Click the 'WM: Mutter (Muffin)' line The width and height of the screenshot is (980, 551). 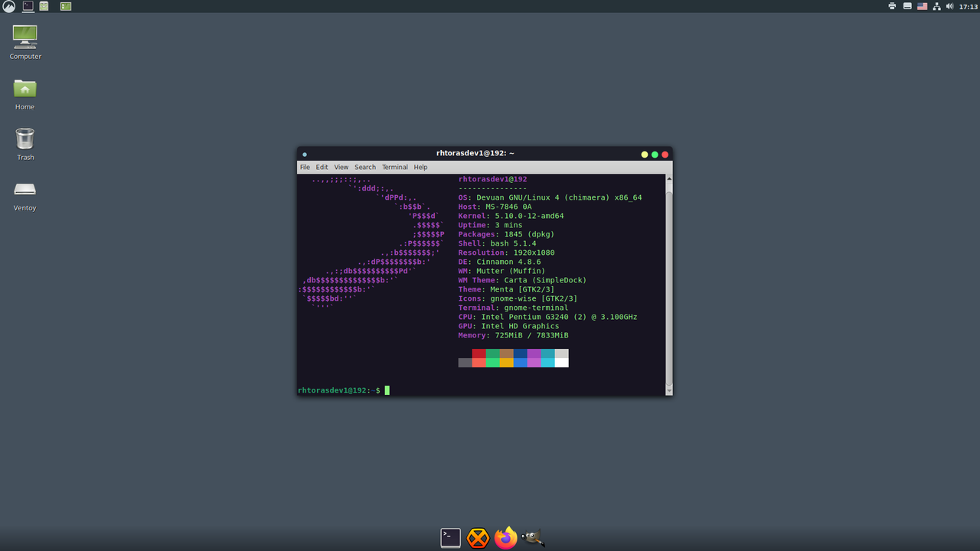tap(501, 271)
